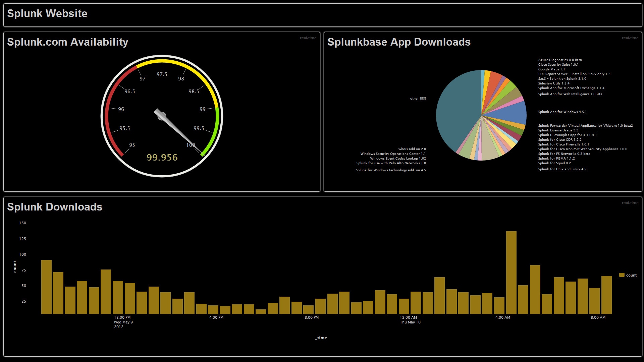Click the 12:00 AM Thu May 10 axis label

[x=410, y=320]
